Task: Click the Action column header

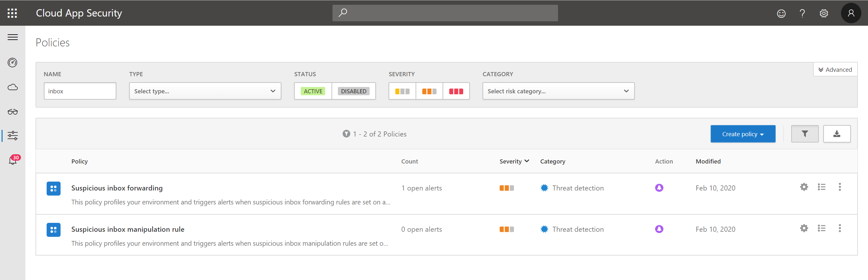Action: tap(663, 161)
